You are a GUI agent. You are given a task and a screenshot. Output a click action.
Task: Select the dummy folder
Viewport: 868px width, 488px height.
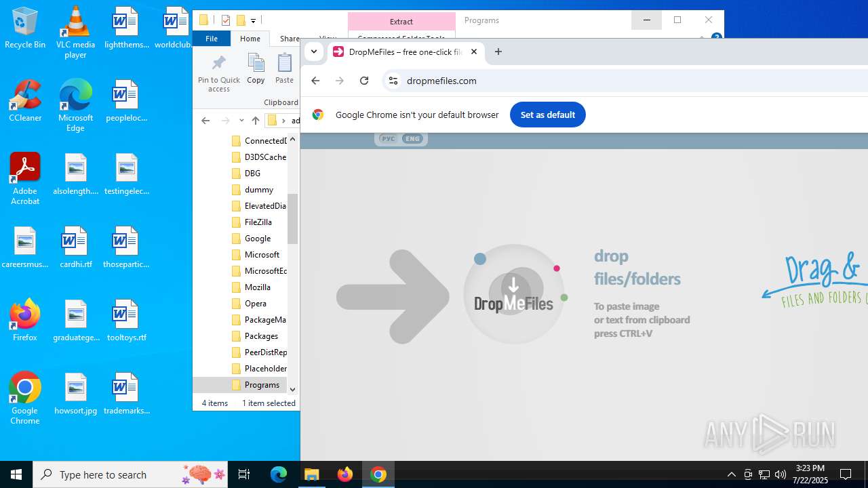tap(258, 190)
